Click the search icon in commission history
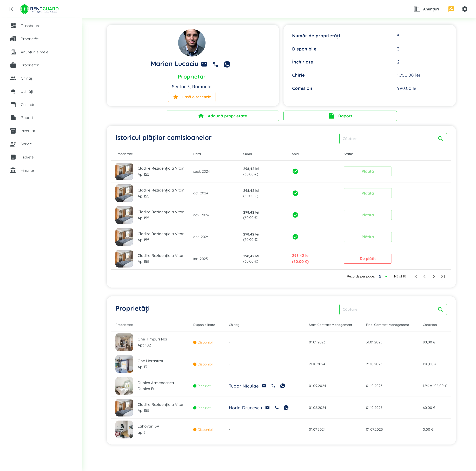Image resolution: width=476 pixels, height=471 pixels. 440,139
